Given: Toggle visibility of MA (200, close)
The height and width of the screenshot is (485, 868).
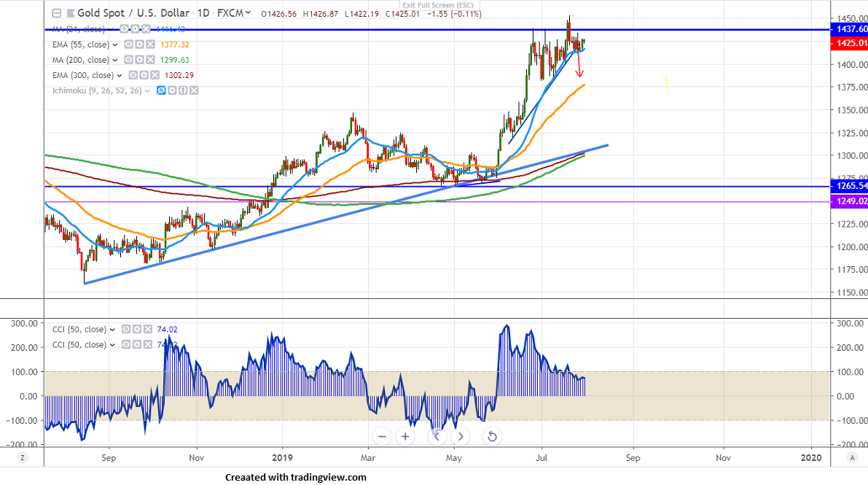Looking at the screenshot, I should pyautogui.click(x=128, y=60).
